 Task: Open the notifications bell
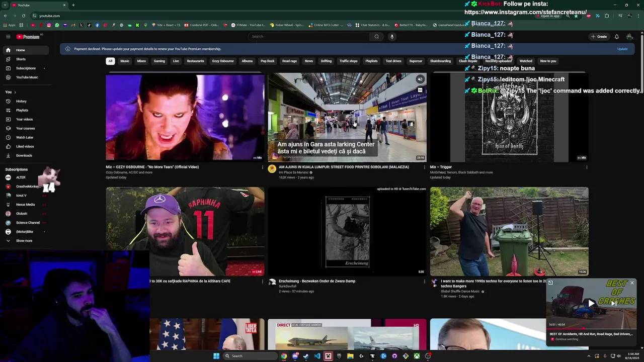click(616, 37)
